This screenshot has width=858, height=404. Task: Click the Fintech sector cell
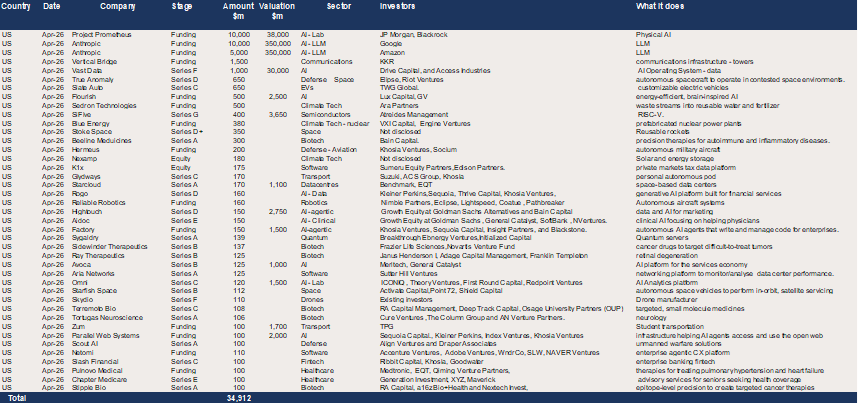click(312, 361)
